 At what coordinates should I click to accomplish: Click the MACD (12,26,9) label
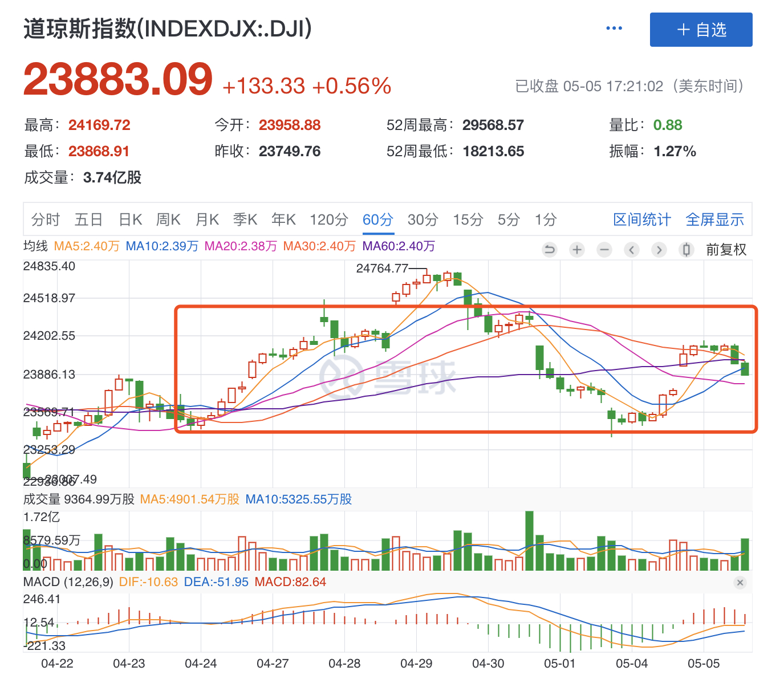click(x=68, y=582)
